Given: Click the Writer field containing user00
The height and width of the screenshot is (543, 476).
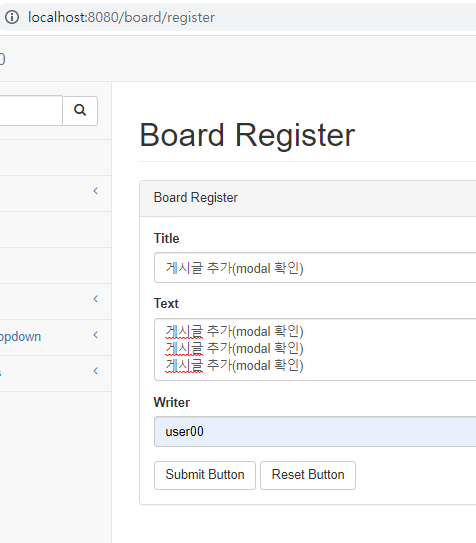Looking at the screenshot, I should coord(315,431).
